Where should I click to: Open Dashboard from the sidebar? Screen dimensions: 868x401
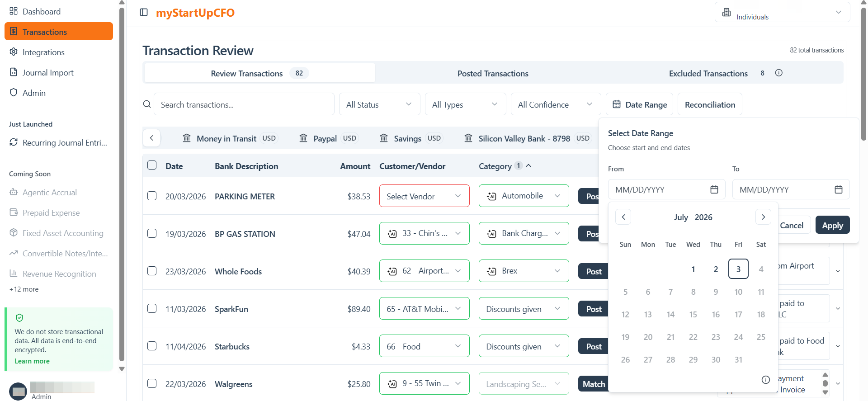pos(59,11)
